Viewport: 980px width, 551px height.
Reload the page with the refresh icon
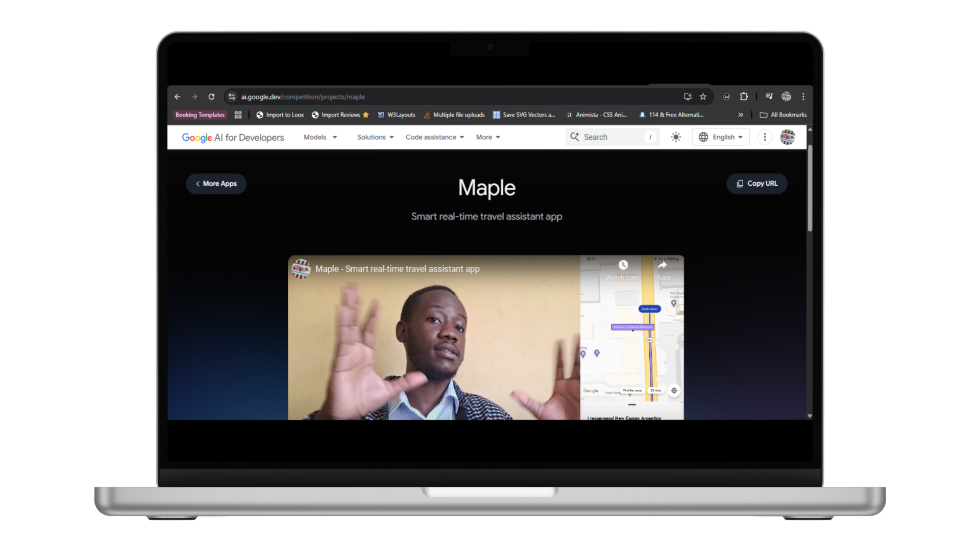tap(211, 96)
